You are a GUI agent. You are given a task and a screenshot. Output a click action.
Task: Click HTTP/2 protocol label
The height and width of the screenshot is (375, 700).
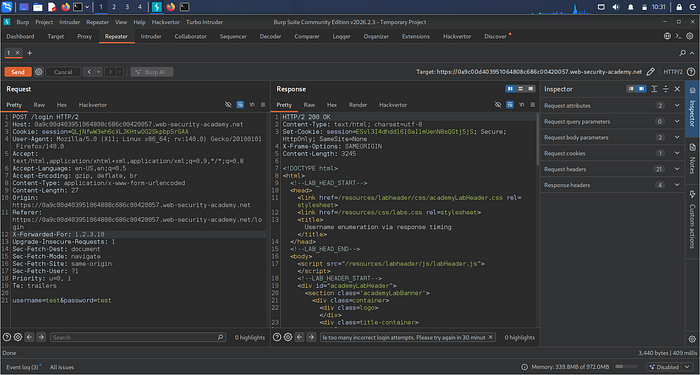click(x=673, y=72)
